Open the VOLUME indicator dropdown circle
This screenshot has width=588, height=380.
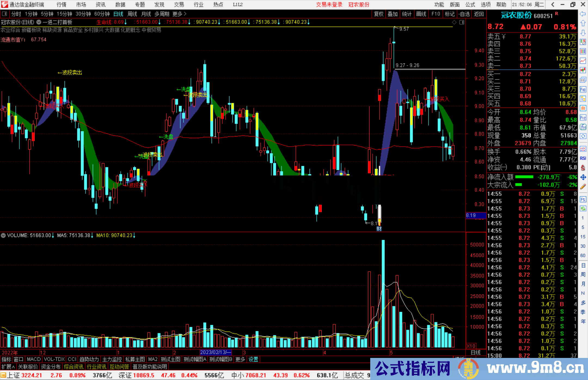tap(3, 235)
